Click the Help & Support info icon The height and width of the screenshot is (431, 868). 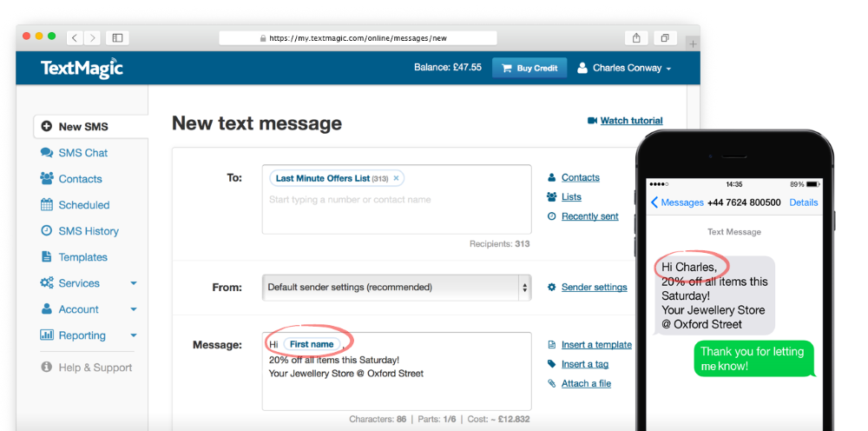coord(47,367)
